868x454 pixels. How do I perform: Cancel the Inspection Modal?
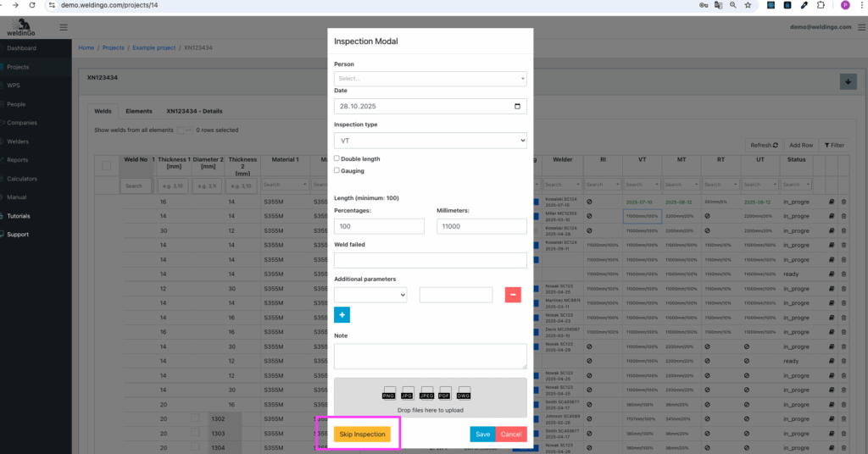(x=511, y=435)
